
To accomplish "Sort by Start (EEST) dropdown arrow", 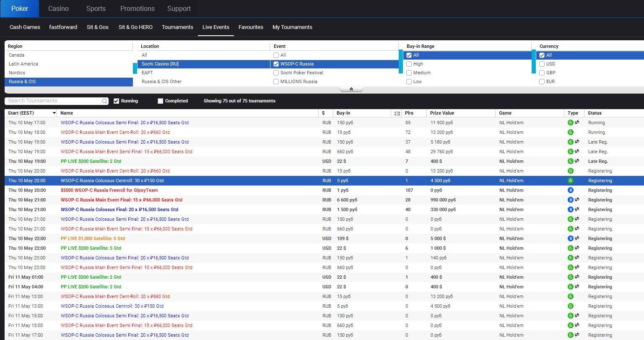I will click(x=54, y=113).
